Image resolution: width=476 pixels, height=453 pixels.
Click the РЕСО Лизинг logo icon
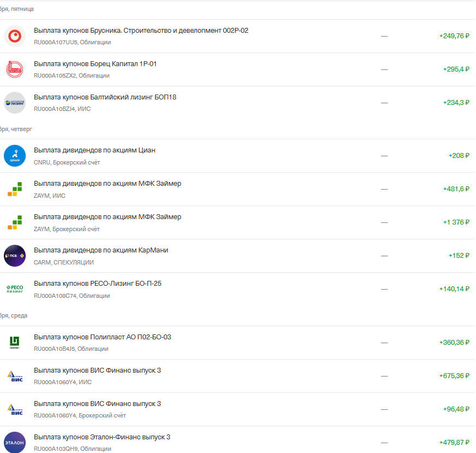click(x=15, y=289)
